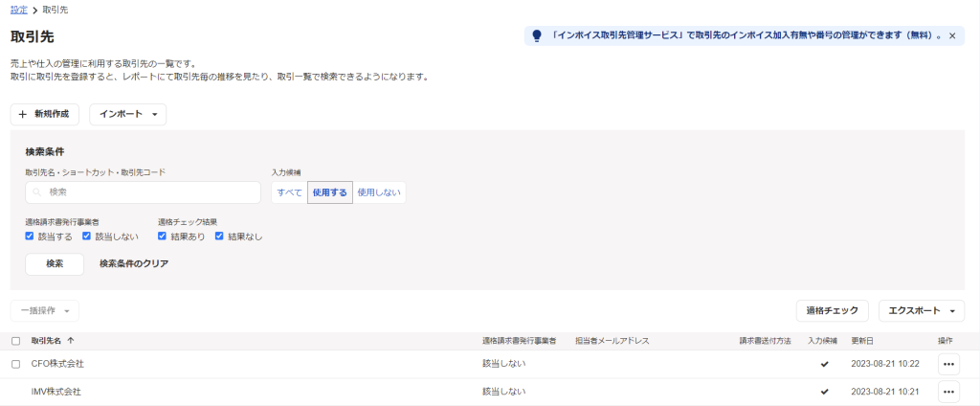Uncheck the 該当しない filter checkbox
Viewport: 980px width, 406px height.
coord(87,237)
